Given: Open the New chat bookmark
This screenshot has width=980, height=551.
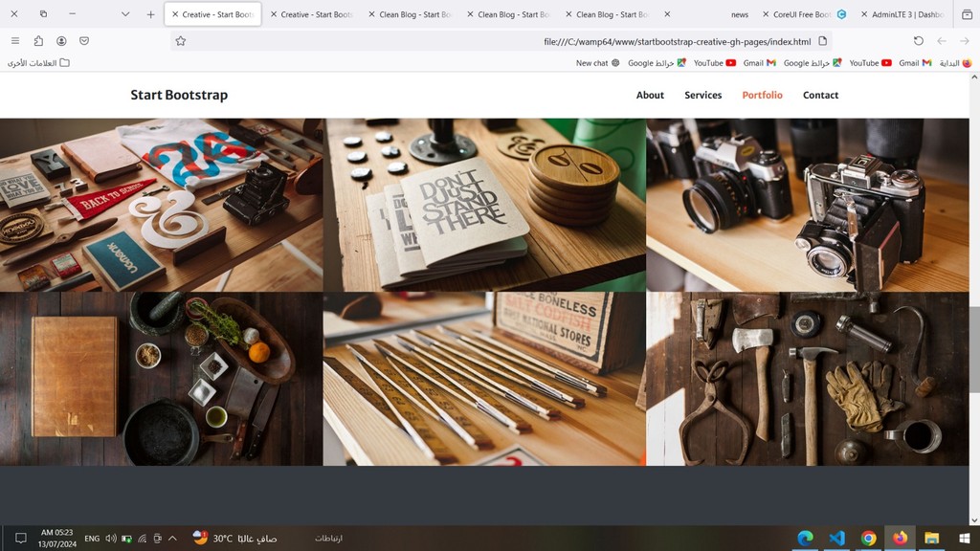Looking at the screenshot, I should 597,63.
